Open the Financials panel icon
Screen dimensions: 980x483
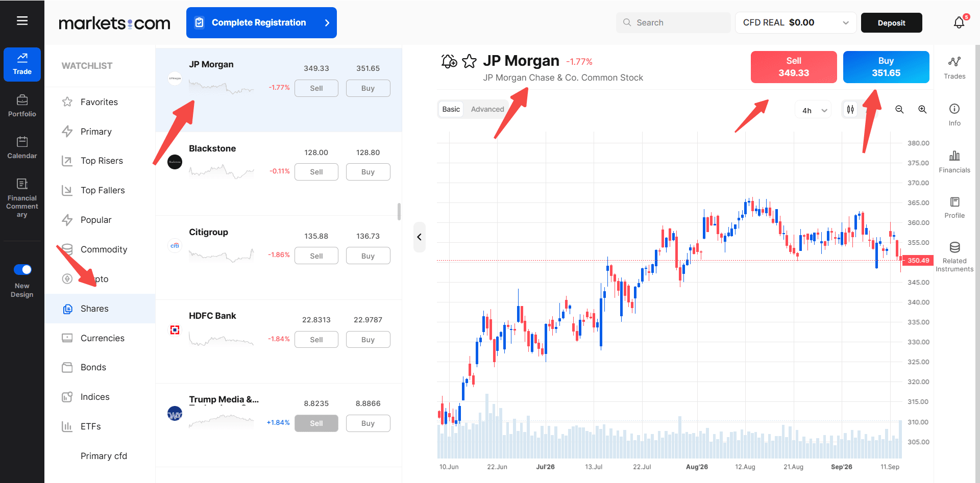pyautogui.click(x=954, y=162)
